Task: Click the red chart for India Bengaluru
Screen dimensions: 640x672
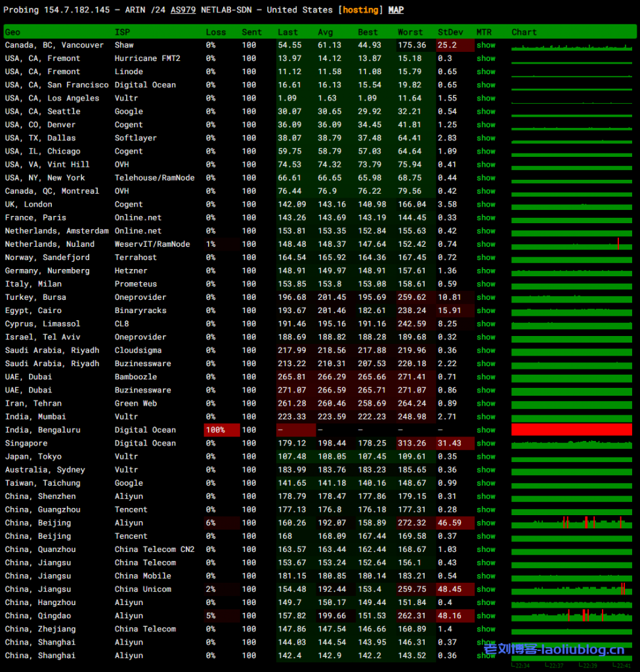Action: 572,430
